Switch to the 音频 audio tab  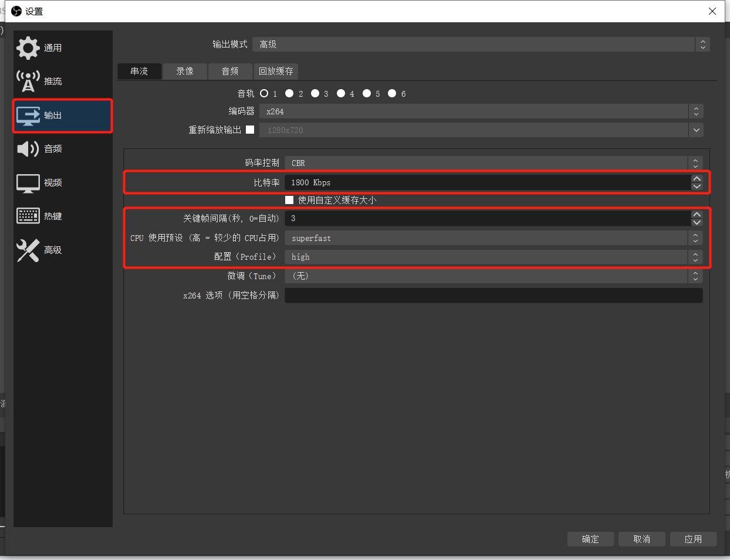(x=230, y=71)
